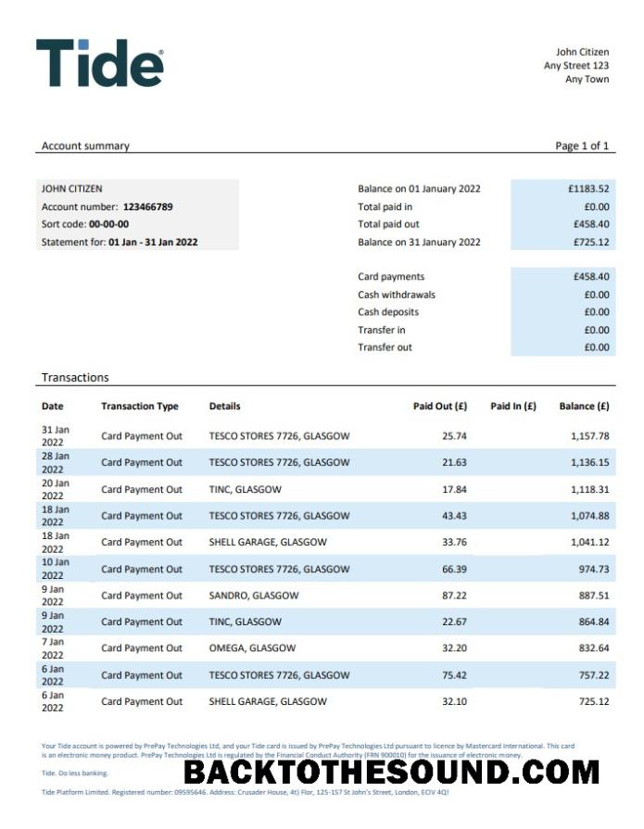Click the 'Transfer in' label
Image resolution: width=644 pixels, height=829 pixels.
(x=382, y=330)
